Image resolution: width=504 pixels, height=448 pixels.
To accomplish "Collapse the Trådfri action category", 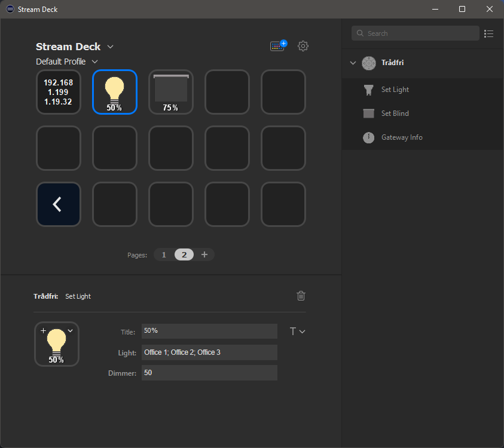I will [x=353, y=63].
